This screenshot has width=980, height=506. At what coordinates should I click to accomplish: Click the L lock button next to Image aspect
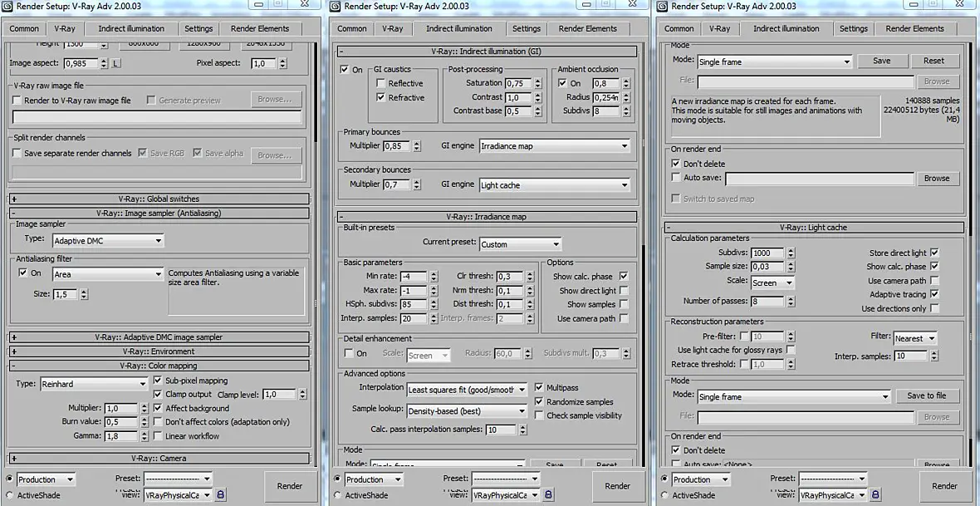point(116,63)
